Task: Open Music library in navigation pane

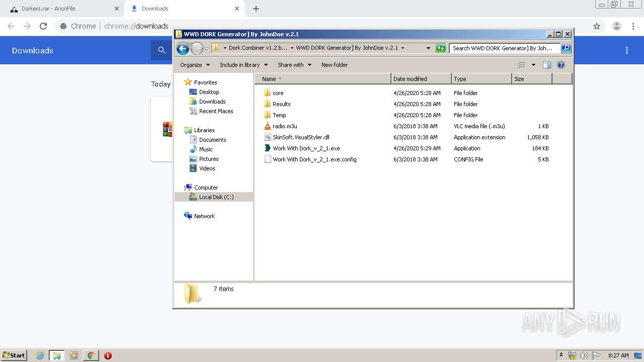Action: pos(206,149)
